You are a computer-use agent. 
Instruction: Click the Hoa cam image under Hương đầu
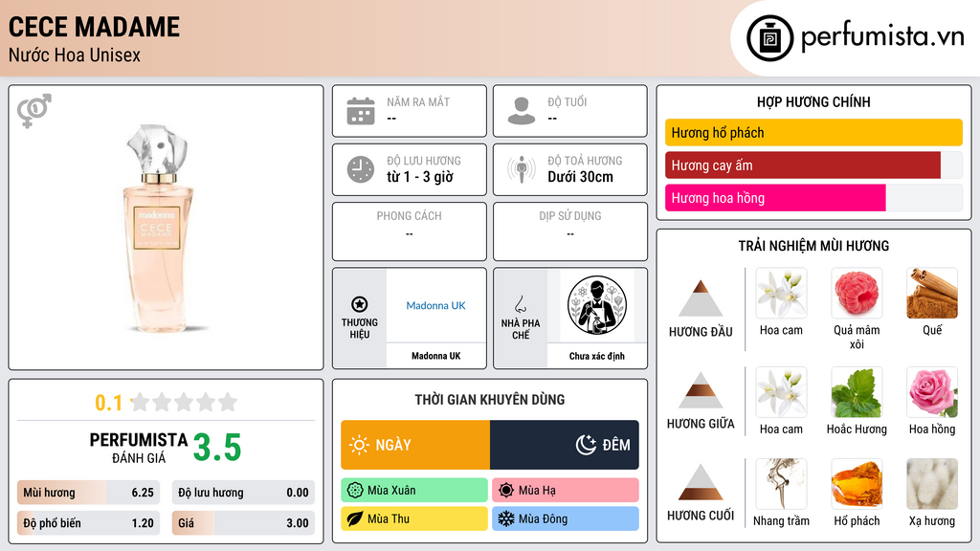coord(781,294)
